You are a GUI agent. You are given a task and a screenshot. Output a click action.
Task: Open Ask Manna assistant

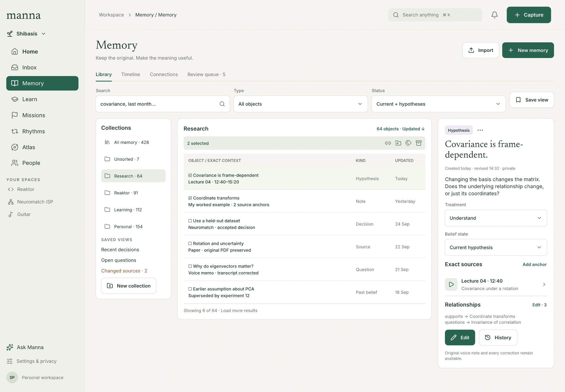(25, 347)
